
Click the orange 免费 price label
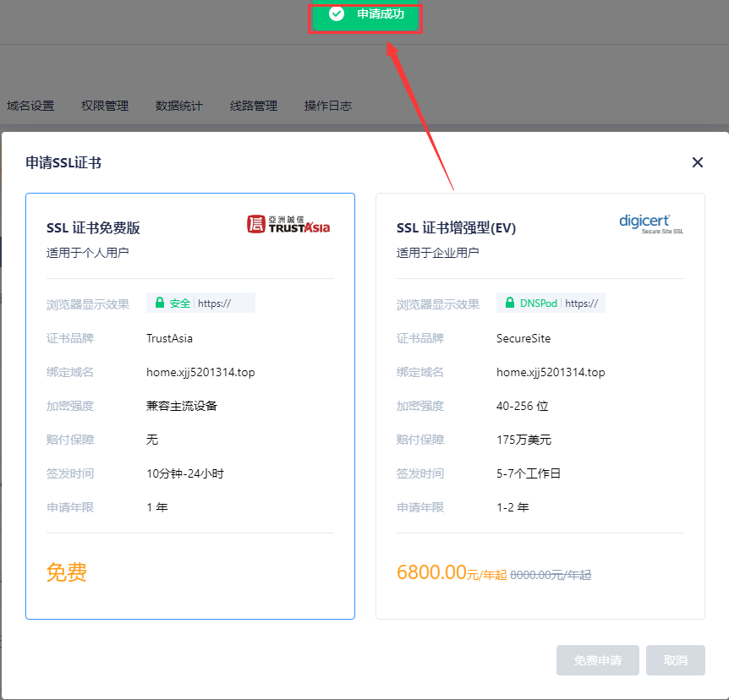point(66,572)
